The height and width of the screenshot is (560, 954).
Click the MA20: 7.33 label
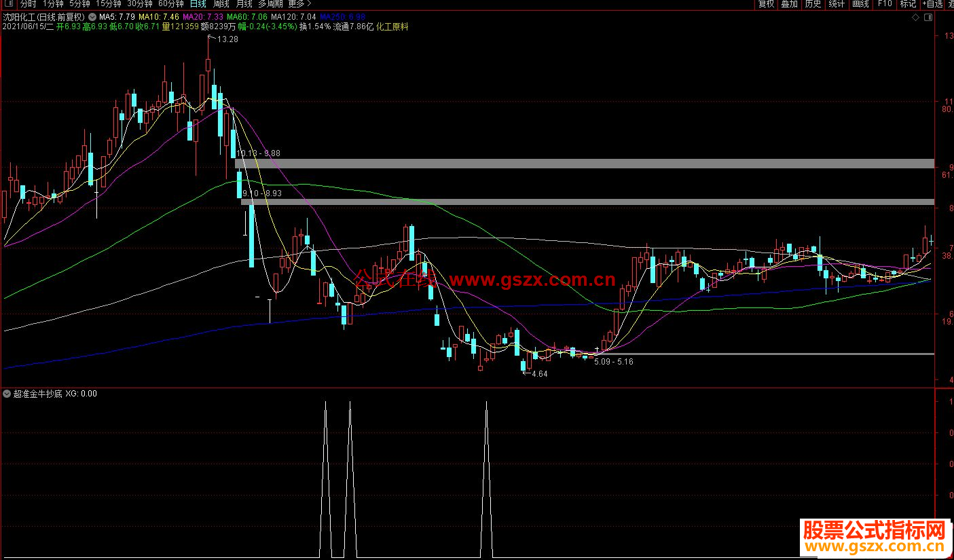tap(203, 16)
